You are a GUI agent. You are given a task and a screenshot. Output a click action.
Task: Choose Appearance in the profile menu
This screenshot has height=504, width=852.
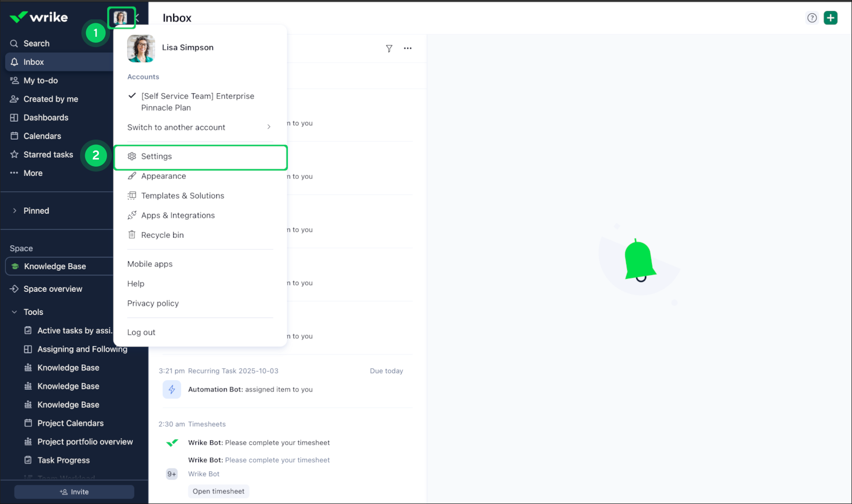[163, 176]
